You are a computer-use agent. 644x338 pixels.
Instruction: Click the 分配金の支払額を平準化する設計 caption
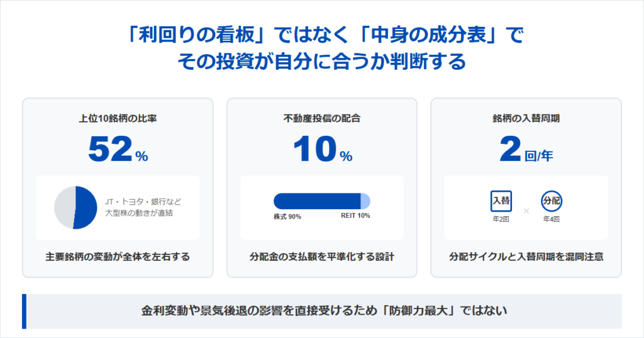coord(322,257)
